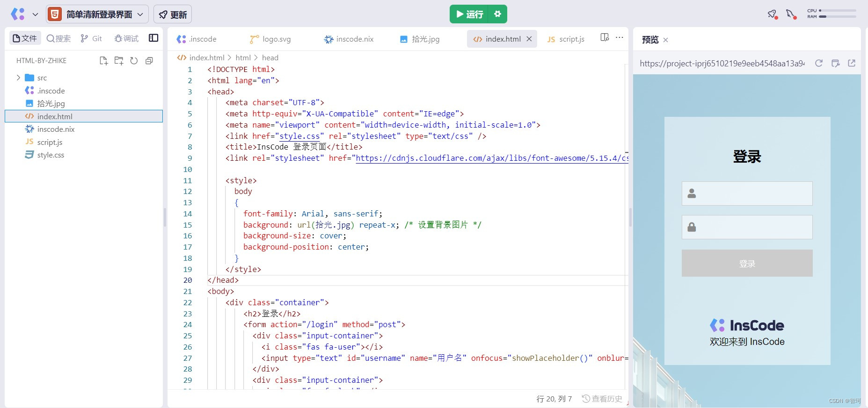This screenshot has width=868, height=408.
Task: Close the index.html editor tab
Action: coord(529,39)
